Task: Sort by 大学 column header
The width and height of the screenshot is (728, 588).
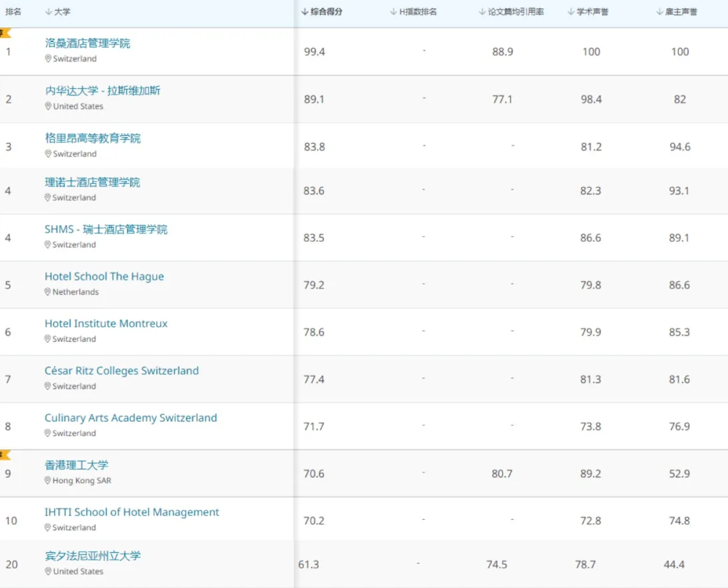Action: click(57, 11)
